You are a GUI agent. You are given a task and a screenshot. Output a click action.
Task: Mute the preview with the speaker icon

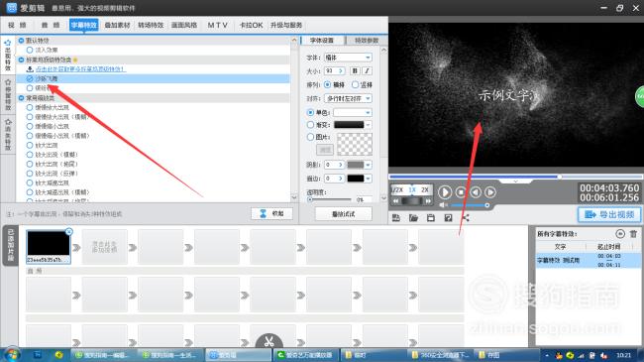(x=443, y=205)
